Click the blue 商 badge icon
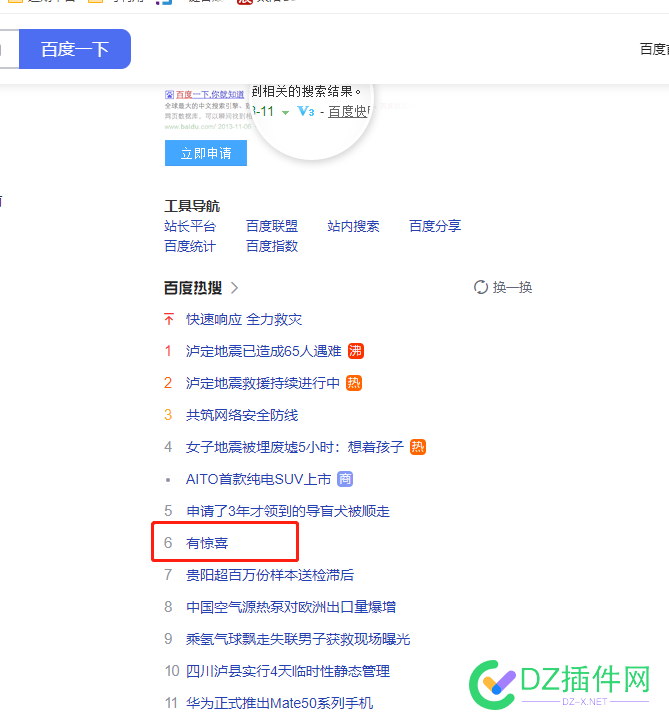The height and width of the screenshot is (725, 669). pyautogui.click(x=345, y=479)
